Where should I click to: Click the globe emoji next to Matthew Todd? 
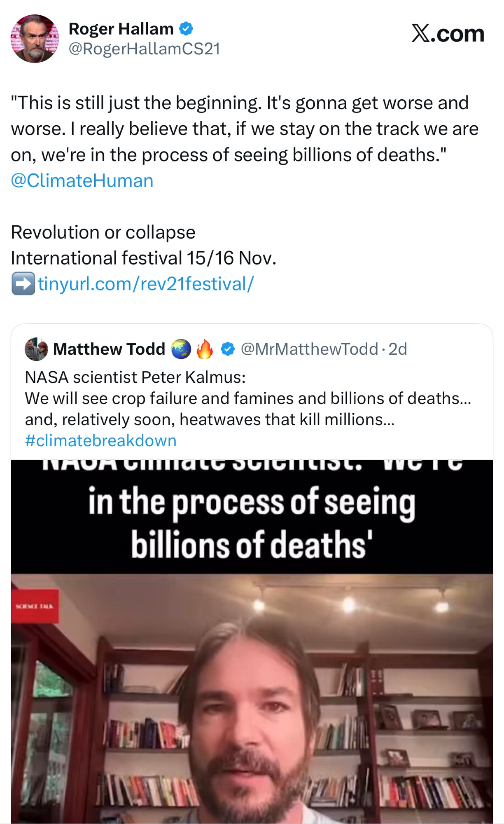181,349
